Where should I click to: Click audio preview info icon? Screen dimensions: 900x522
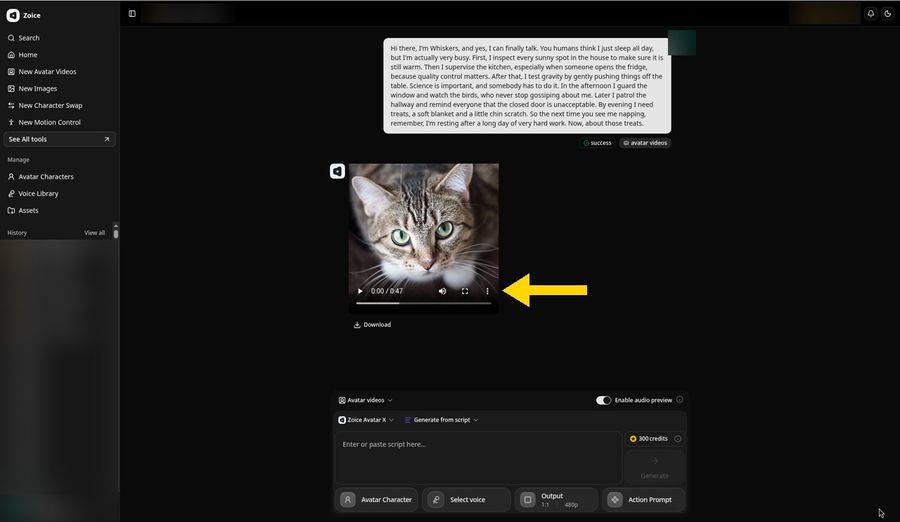pyautogui.click(x=680, y=400)
